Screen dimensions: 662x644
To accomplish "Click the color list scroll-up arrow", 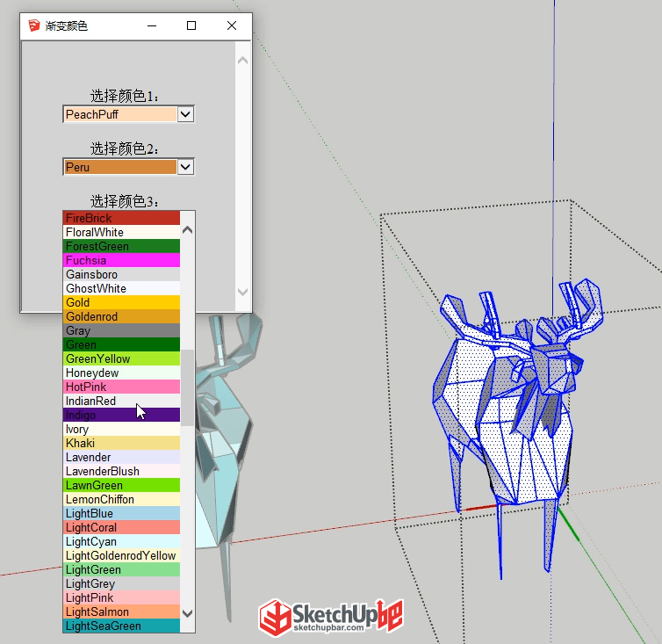I will coord(188,230).
